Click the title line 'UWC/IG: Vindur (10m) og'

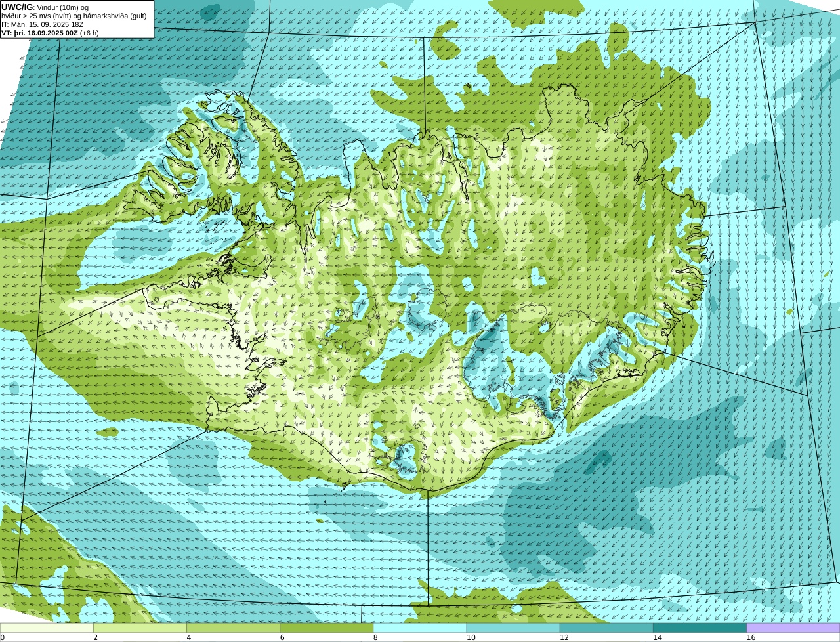(45, 7)
